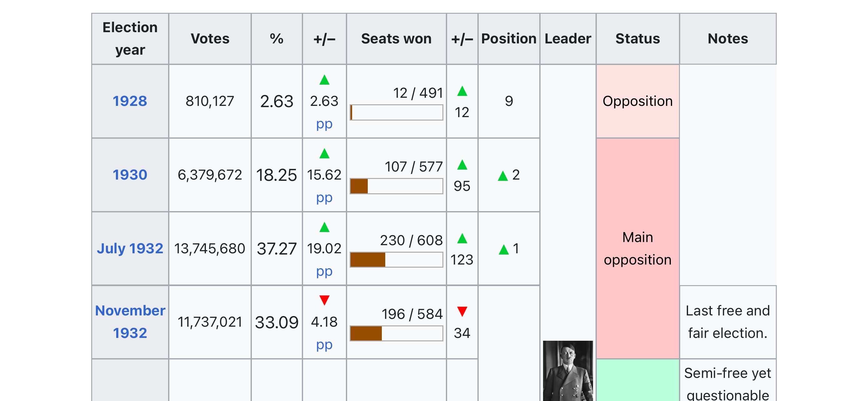The height and width of the screenshot is (401, 868).
Task: Open the November 1932 election link
Action: [130, 322]
